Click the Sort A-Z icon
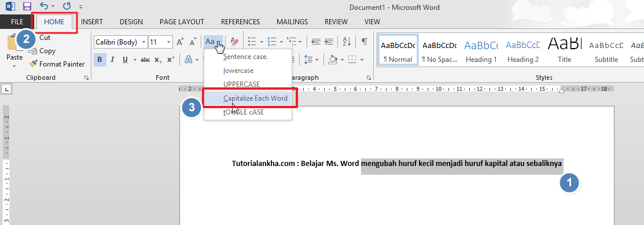The image size is (644, 225). [x=347, y=42]
